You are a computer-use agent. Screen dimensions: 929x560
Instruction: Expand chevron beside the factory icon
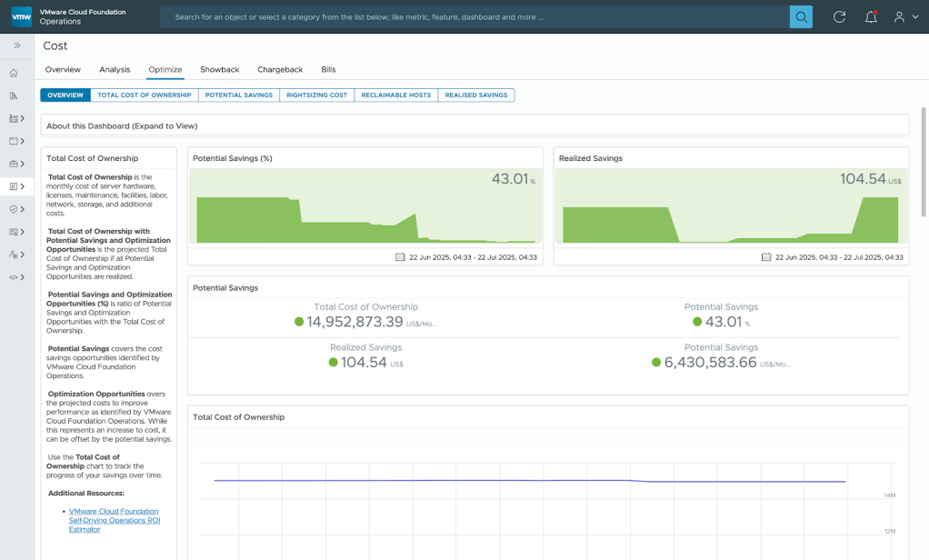23,118
